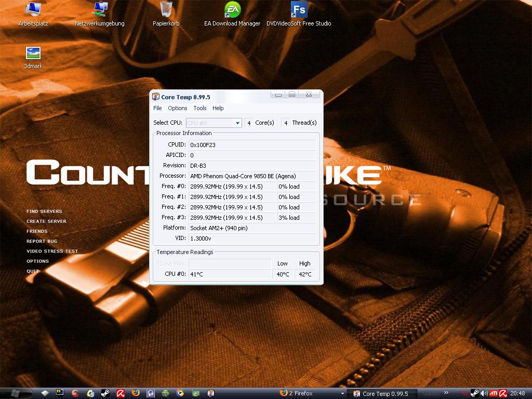Image resolution: width=532 pixels, height=399 pixels.
Task: Open the ATI tray icon
Action: 494,394
